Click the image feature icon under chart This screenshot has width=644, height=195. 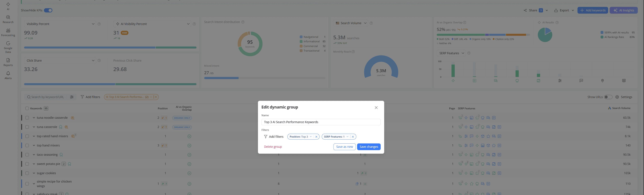pos(538,81)
